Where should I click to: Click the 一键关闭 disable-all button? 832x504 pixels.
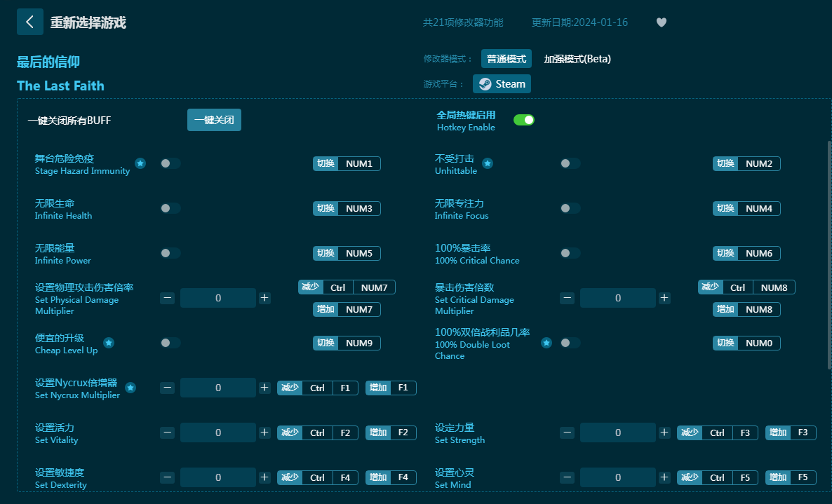click(x=214, y=120)
